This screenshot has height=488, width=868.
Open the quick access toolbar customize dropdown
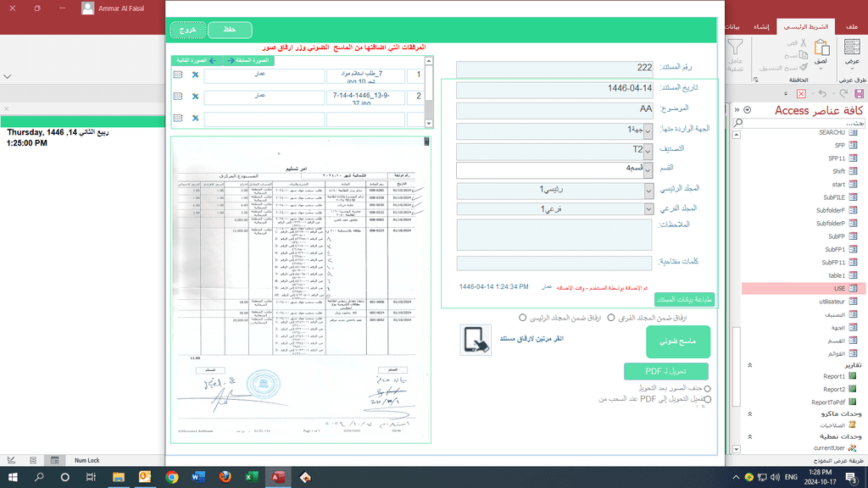coord(786,94)
